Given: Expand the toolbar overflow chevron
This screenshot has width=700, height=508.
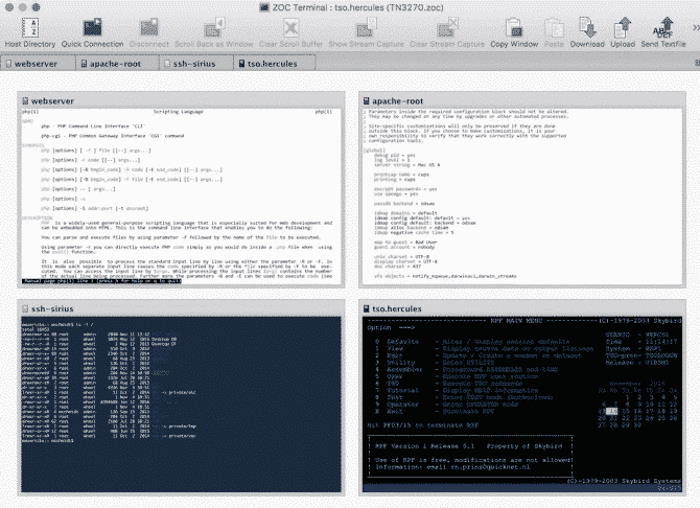Looking at the screenshot, I should tap(696, 28).
